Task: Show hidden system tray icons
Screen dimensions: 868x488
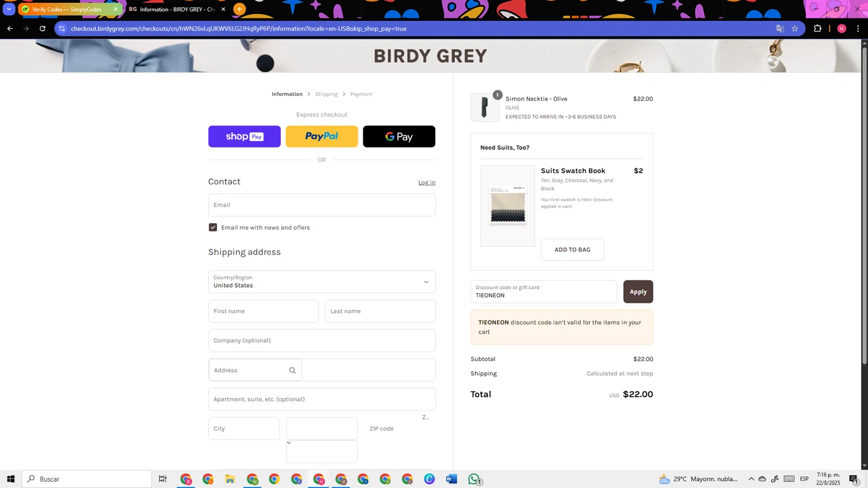Action: 751,479
